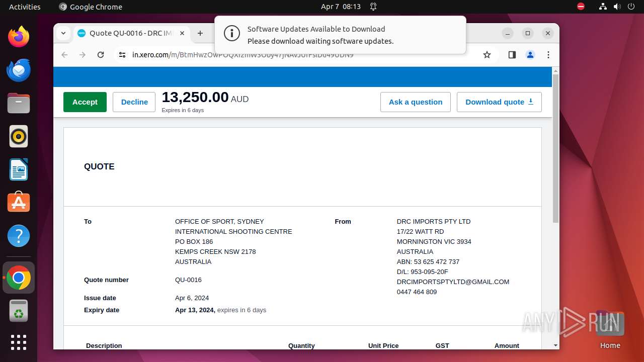Click the Quantity column header
Image resolution: width=644 pixels, height=362 pixels.
pos(301,345)
